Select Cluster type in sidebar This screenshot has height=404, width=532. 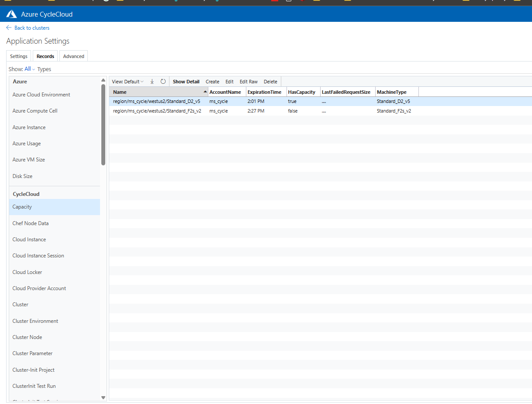[54, 305]
